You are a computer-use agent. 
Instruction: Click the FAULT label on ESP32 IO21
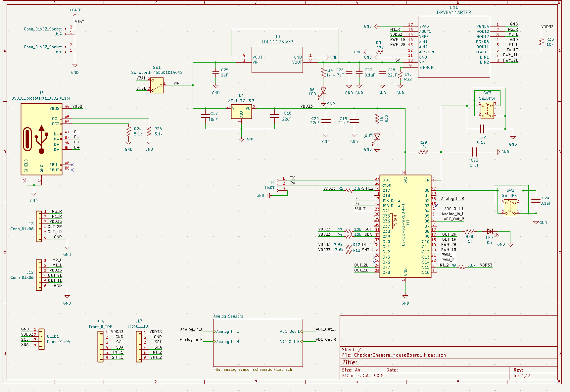pyautogui.click(x=360, y=209)
